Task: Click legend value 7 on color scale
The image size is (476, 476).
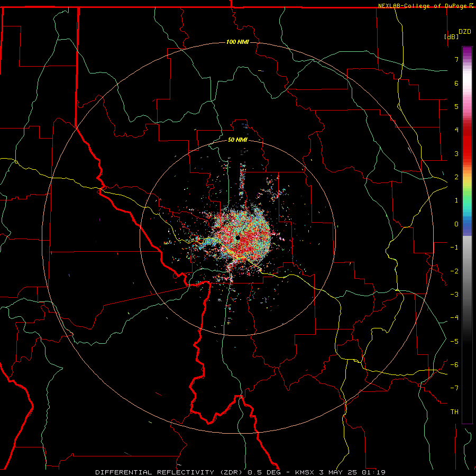Action: [x=456, y=59]
